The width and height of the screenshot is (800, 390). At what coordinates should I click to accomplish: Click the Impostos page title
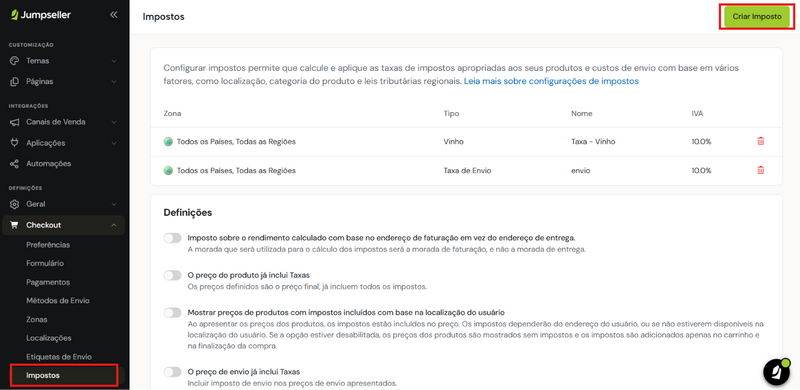pyautogui.click(x=163, y=16)
